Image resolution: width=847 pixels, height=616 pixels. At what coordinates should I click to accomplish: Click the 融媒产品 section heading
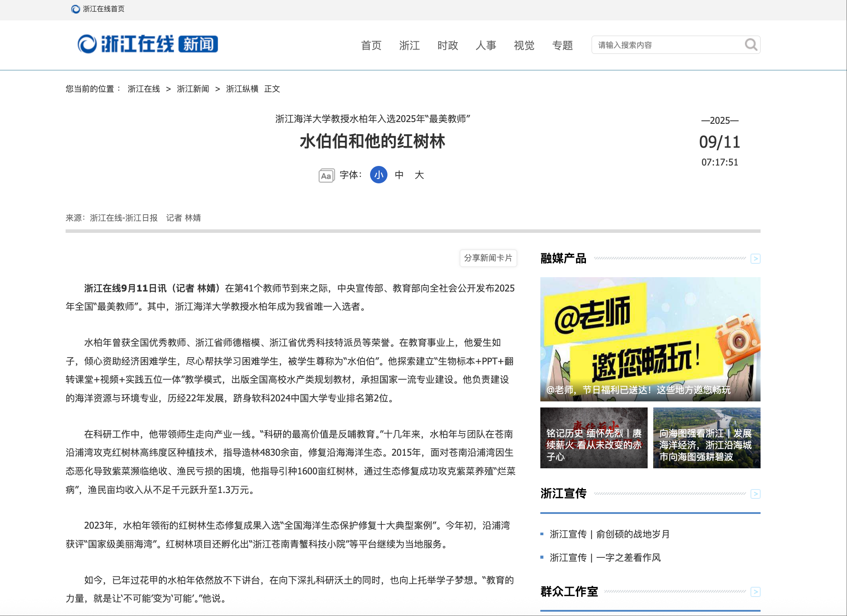pyautogui.click(x=563, y=258)
